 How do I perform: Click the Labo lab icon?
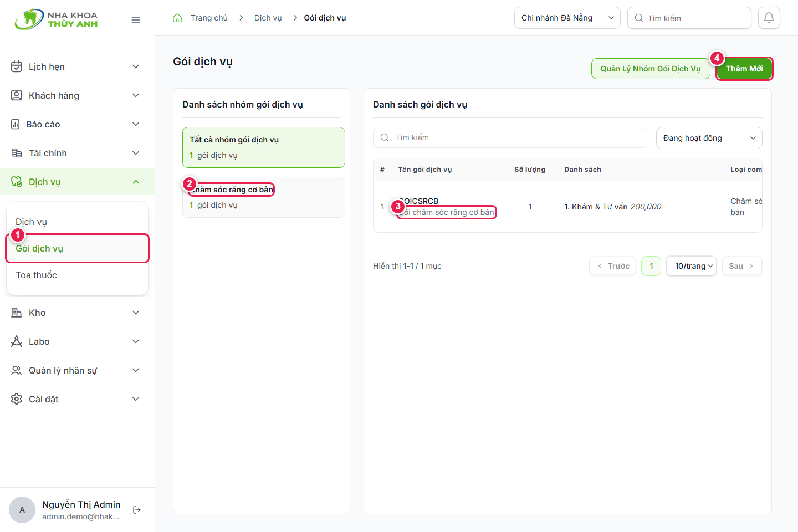tap(17, 341)
